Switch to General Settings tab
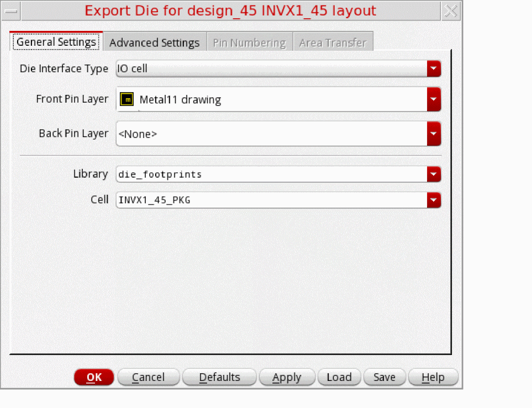Image resolution: width=532 pixels, height=408 pixels. [56, 42]
